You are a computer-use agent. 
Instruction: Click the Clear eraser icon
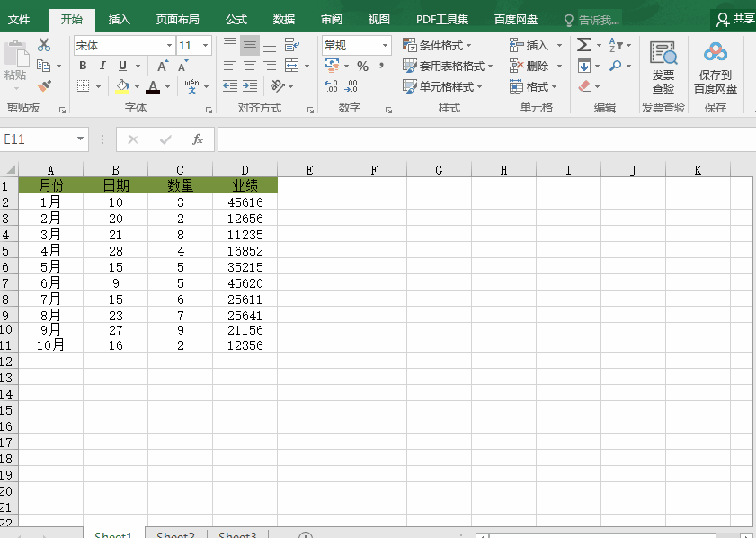click(584, 86)
